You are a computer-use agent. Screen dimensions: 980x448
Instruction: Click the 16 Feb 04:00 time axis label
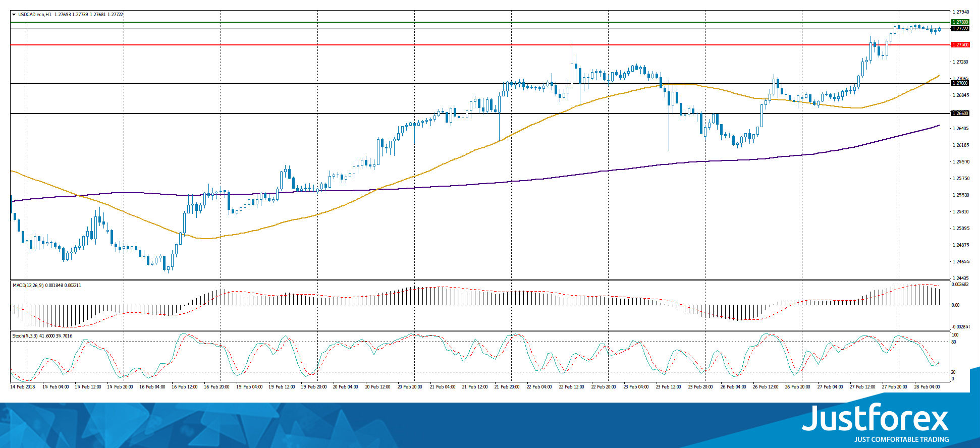point(152,387)
